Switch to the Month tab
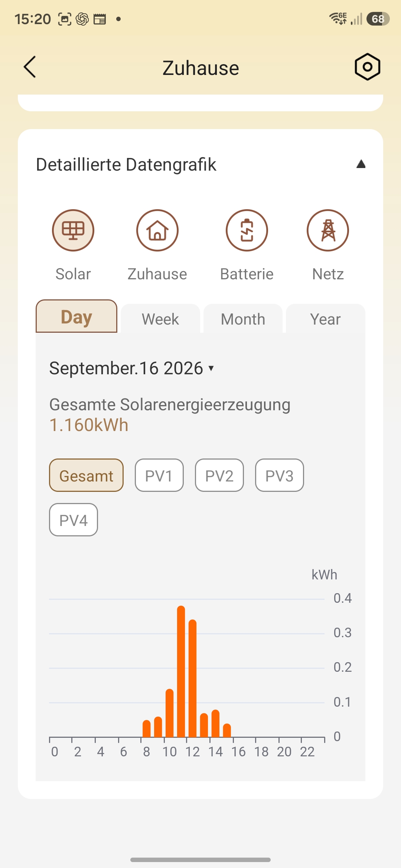Screen dimensions: 401x868 coord(243,319)
